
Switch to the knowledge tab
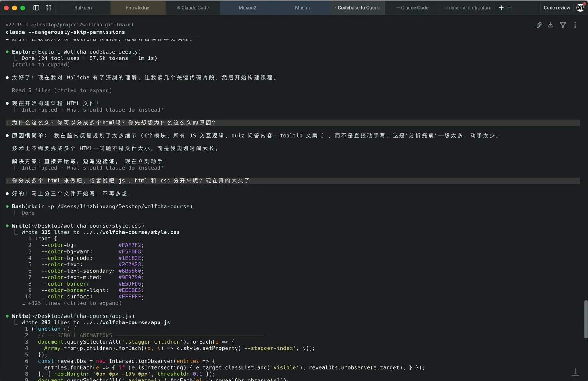click(x=138, y=8)
